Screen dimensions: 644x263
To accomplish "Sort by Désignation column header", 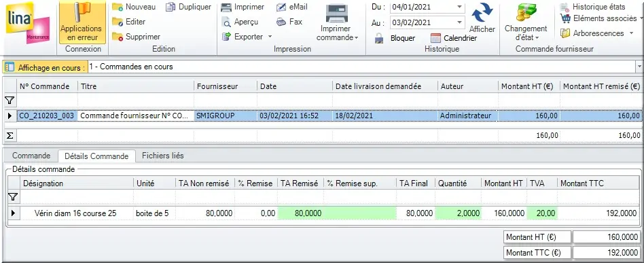I will click(x=77, y=183).
